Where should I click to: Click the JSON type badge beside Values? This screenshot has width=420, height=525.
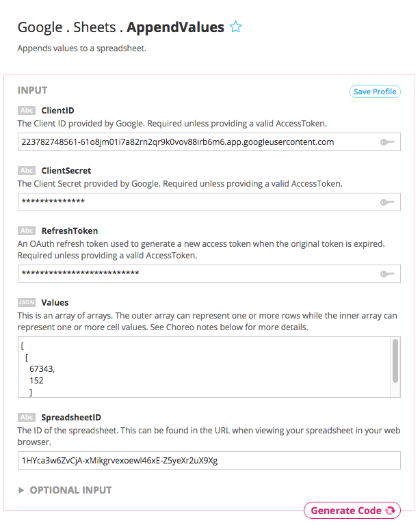[27, 302]
